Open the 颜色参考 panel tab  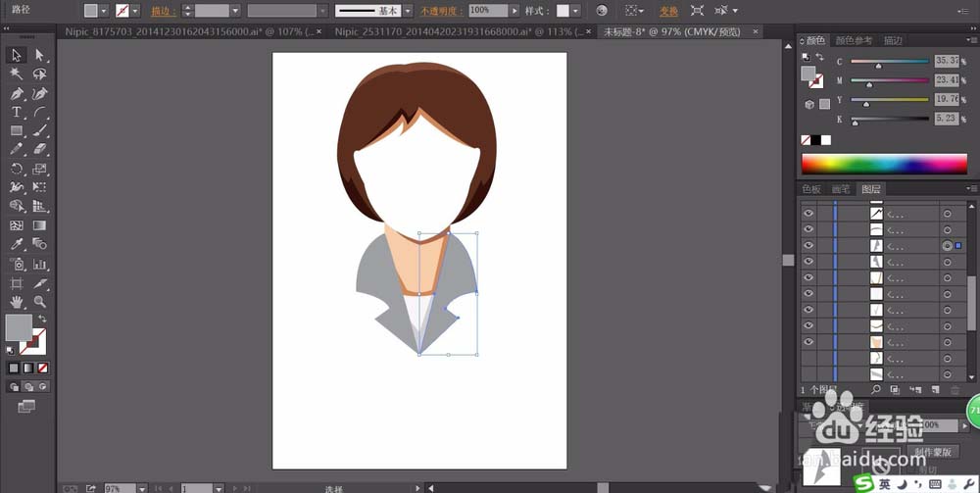tap(854, 41)
